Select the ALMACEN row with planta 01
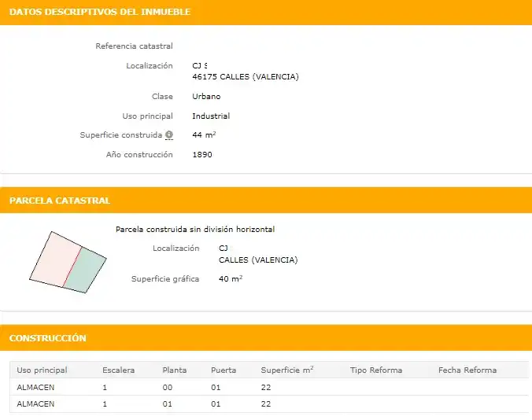The width and height of the screenshot is (532, 420). pyautogui.click(x=270, y=404)
